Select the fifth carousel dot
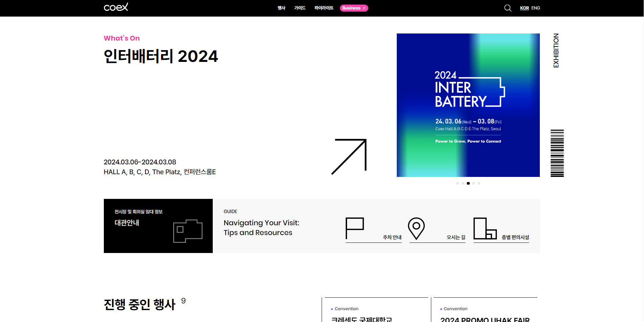The height and width of the screenshot is (322, 644). coord(479,183)
